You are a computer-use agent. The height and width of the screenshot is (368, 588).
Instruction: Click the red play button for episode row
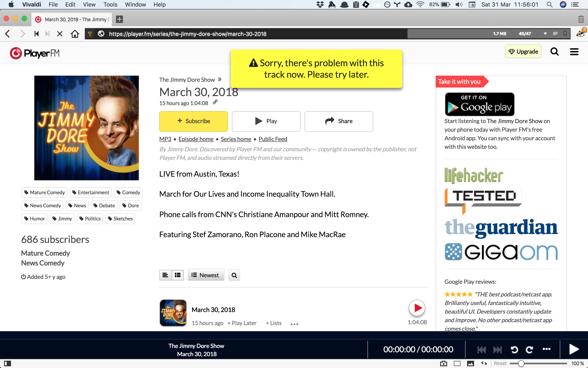click(417, 308)
